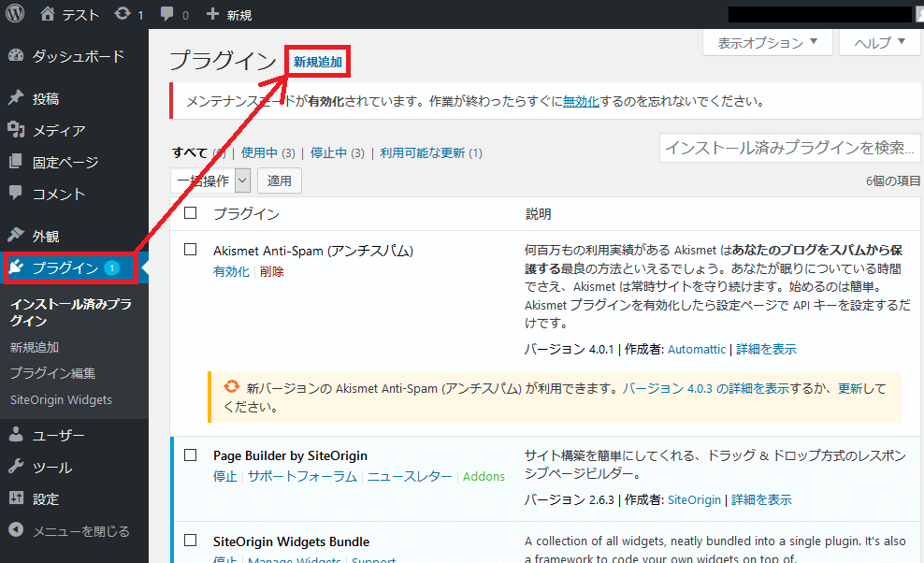Click 停止 under Page Builder by SiteOrigin
924x563 pixels.
coord(225,476)
